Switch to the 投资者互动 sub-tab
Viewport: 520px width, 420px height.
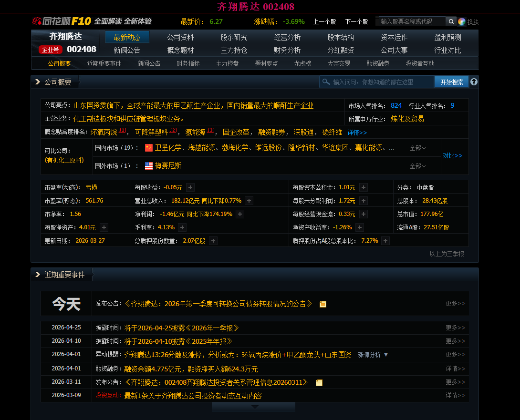[x=420, y=63]
